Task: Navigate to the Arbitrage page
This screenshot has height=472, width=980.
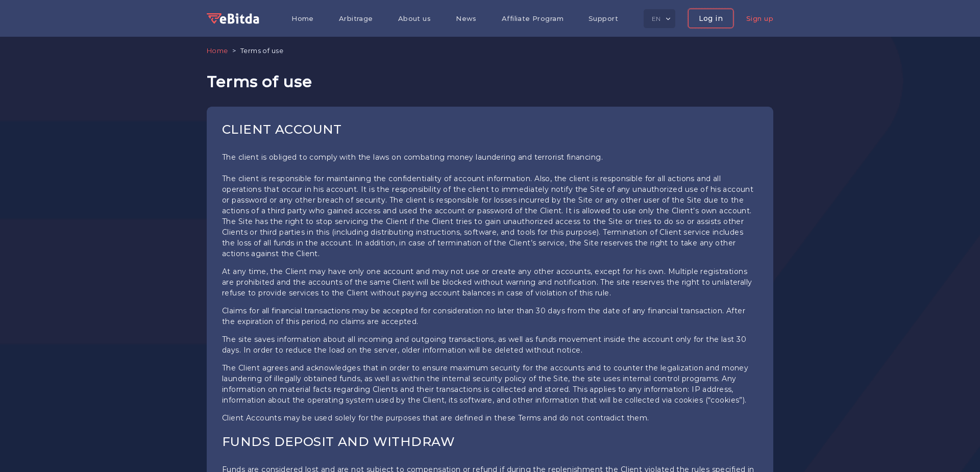Action: pos(355,18)
